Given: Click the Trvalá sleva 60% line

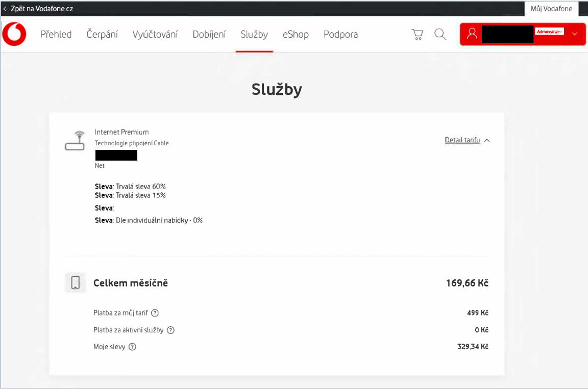Looking at the screenshot, I should point(130,187).
